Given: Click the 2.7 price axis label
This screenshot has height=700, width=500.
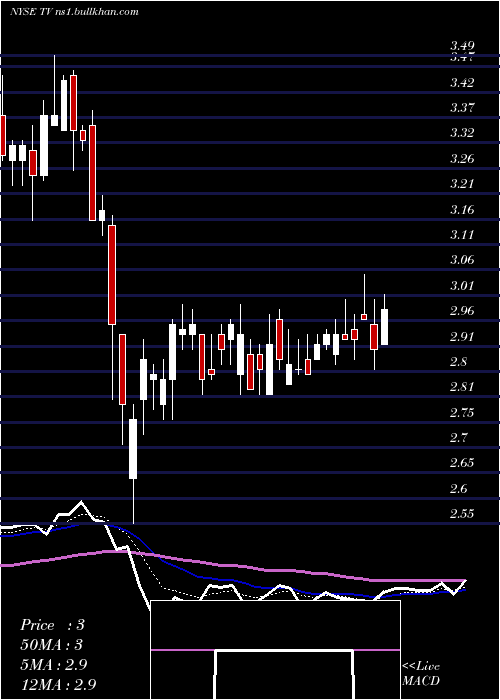Looking at the screenshot, I should [x=458, y=437].
